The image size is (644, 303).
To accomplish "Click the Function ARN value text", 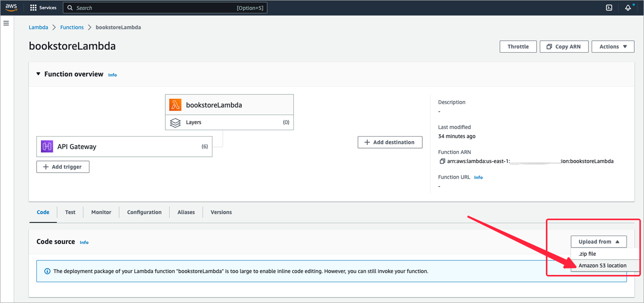I will point(530,161).
